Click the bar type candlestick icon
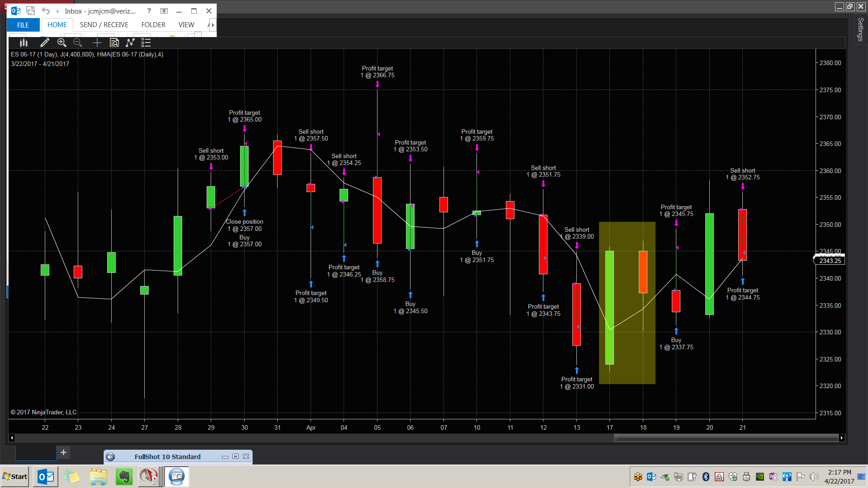 coord(24,42)
